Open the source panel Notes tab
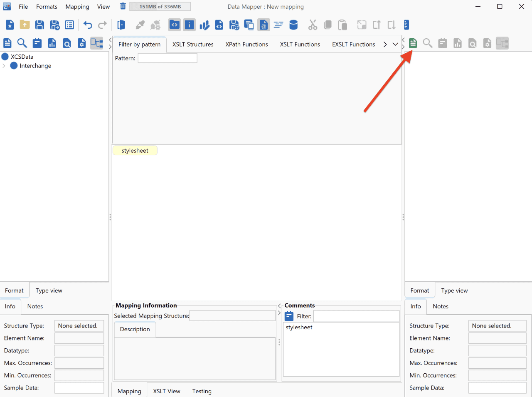 coord(35,306)
